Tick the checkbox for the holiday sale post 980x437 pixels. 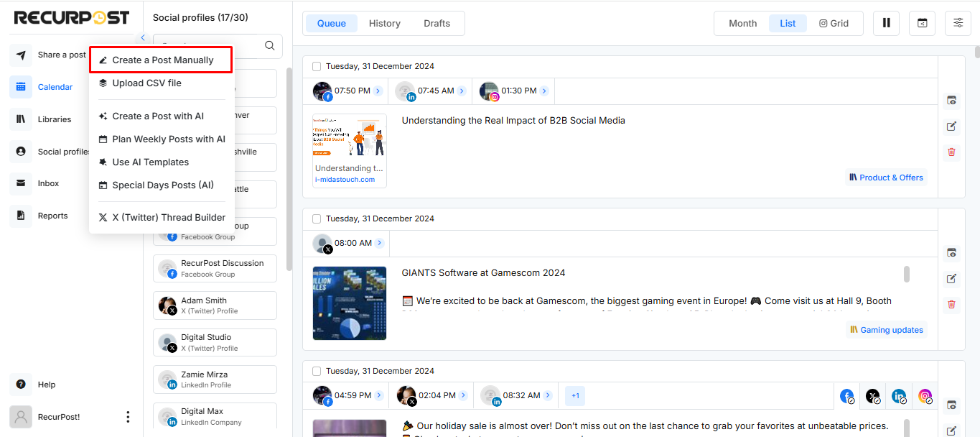pyautogui.click(x=317, y=372)
